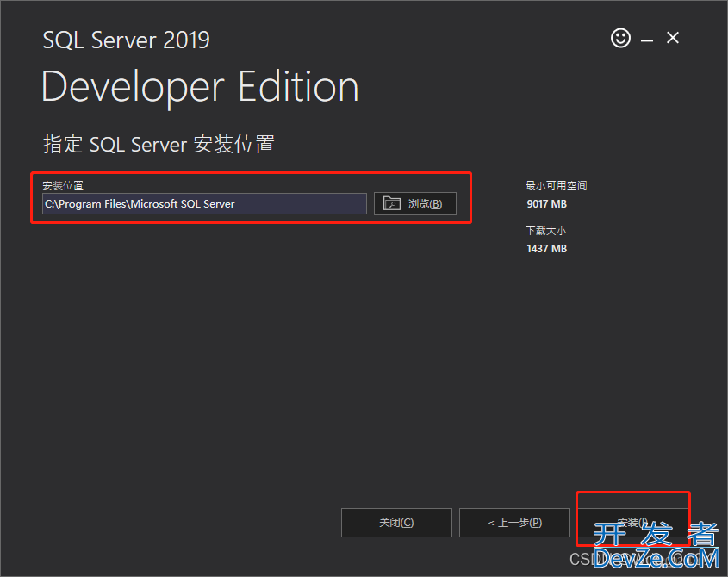Start installation with the 安装(I) button

[x=632, y=523]
